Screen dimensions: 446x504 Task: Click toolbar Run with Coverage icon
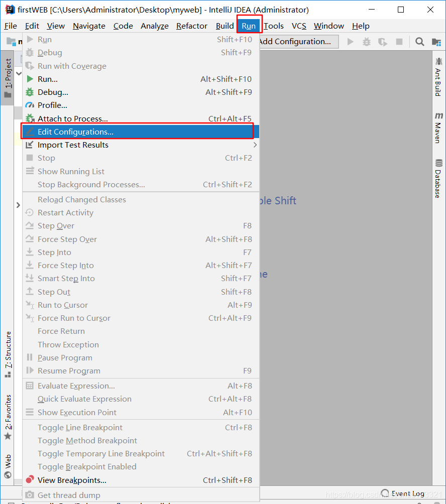[383, 42]
